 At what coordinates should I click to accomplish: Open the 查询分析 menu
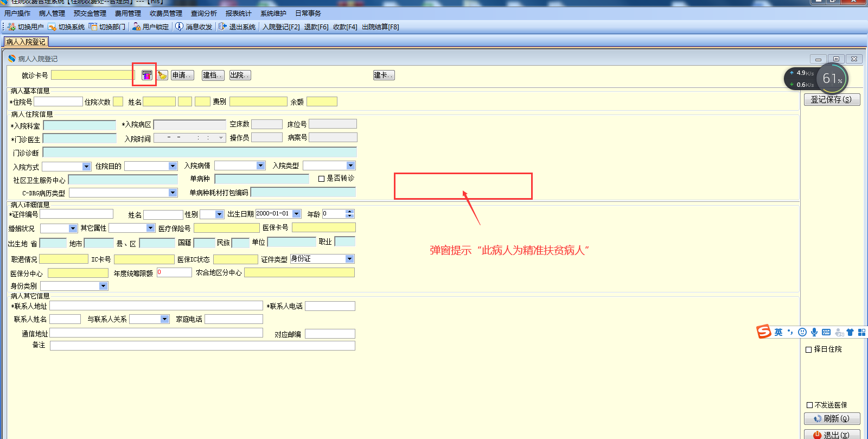point(204,14)
